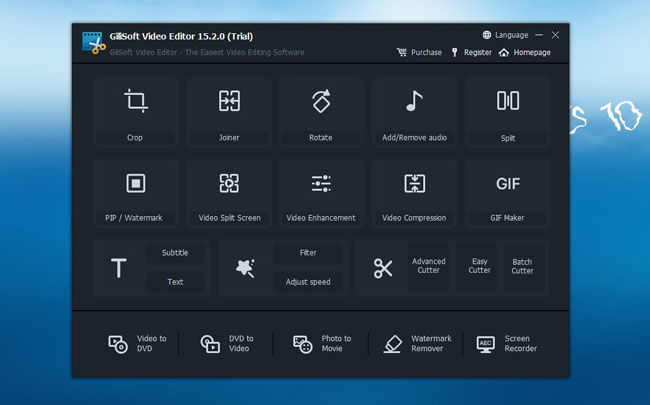Click the globe Language icon

(x=487, y=35)
